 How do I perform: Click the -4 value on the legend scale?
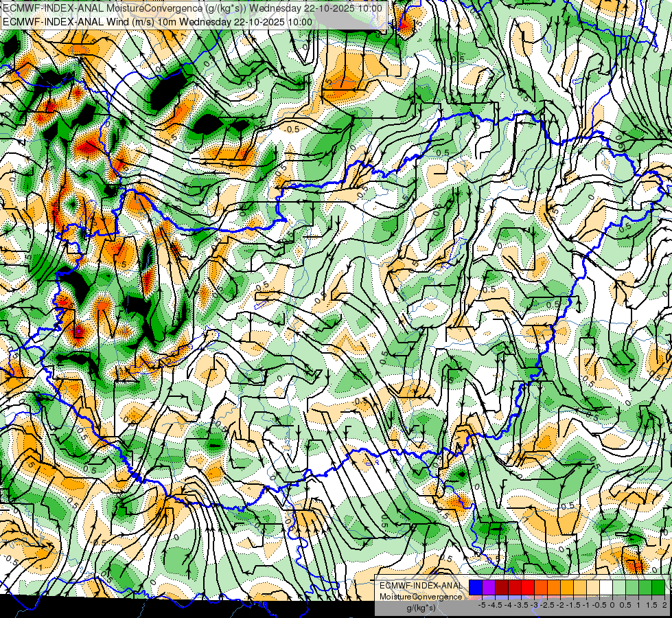[x=508, y=605]
